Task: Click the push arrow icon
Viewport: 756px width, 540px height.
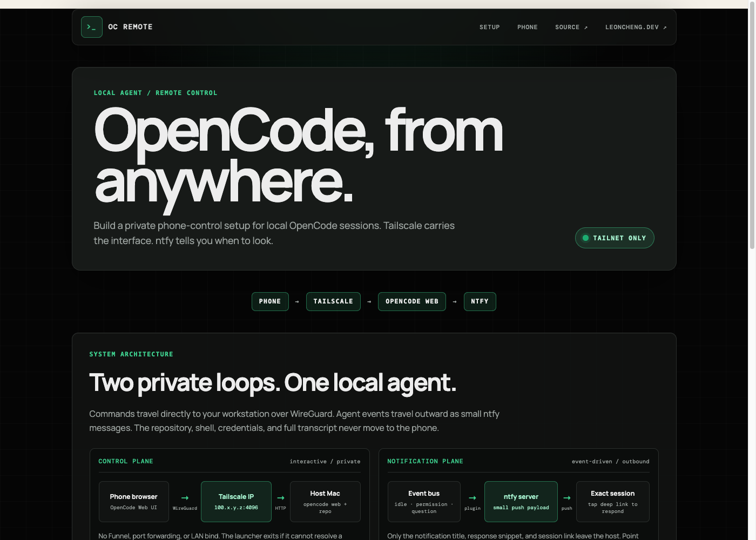Action: click(567, 498)
